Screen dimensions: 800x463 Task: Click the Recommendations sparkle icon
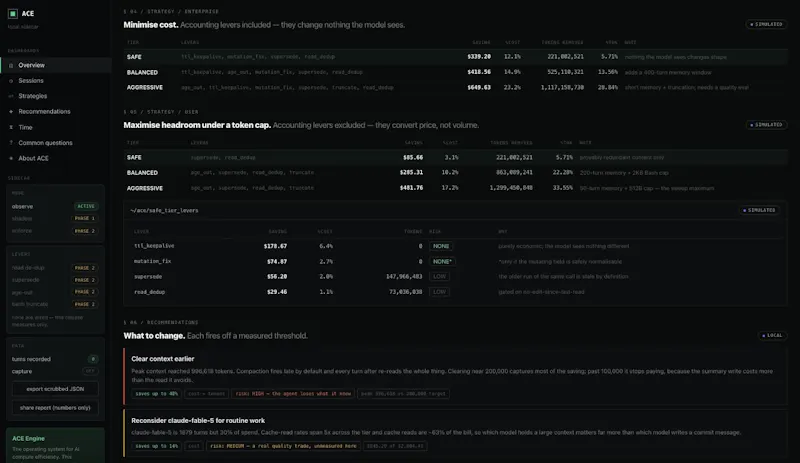[x=11, y=111]
